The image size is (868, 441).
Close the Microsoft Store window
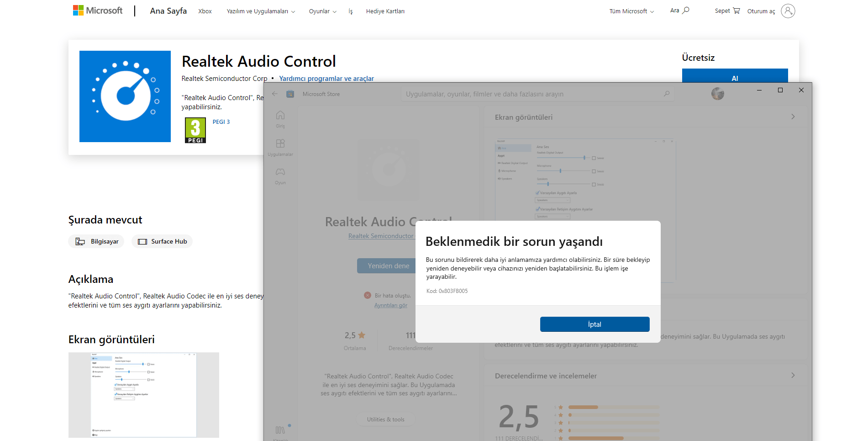pyautogui.click(x=801, y=90)
